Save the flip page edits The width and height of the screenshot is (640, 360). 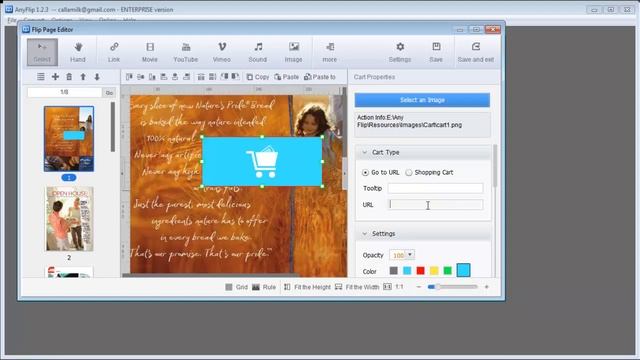tap(436, 52)
